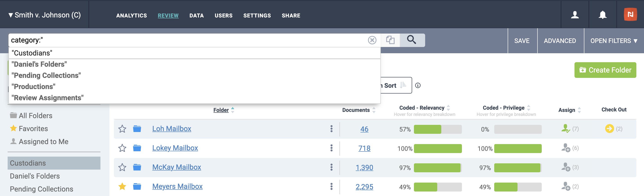Click the info icon next to Sort
644x196 pixels.
[x=418, y=85]
